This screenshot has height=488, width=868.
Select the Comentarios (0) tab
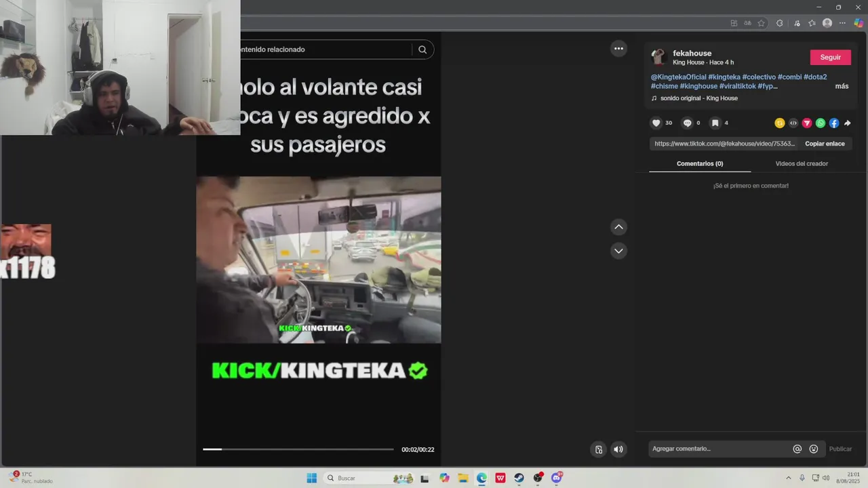tap(700, 163)
